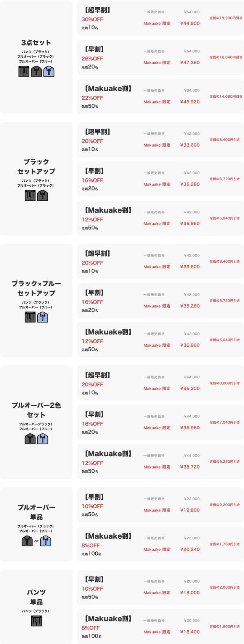Click the pants icon in 3点セット

click(24, 71)
